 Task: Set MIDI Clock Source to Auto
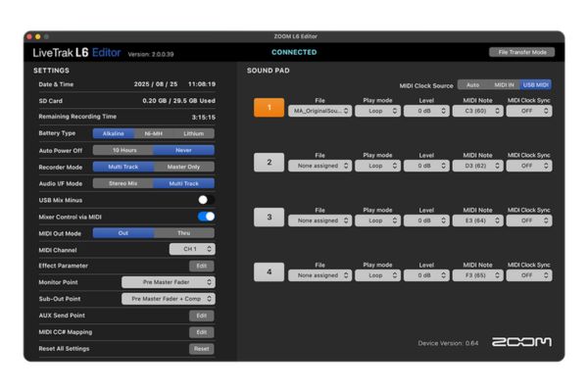(x=471, y=85)
